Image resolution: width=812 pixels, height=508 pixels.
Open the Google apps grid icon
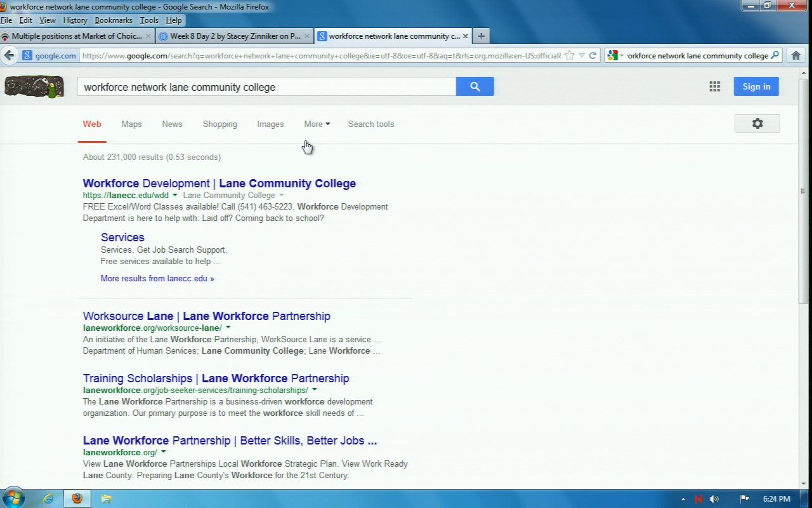point(714,87)
